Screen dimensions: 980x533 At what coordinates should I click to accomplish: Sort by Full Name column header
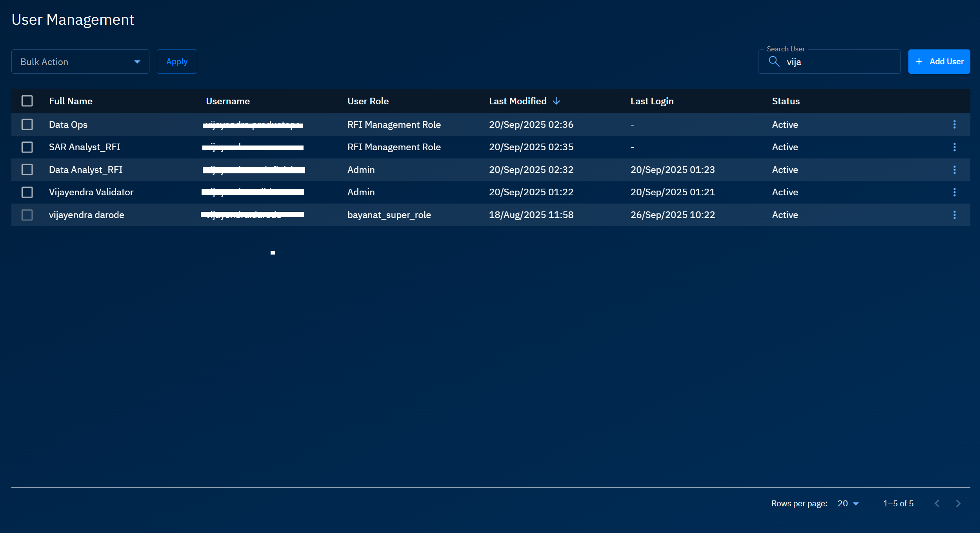(x=71, y=101)
